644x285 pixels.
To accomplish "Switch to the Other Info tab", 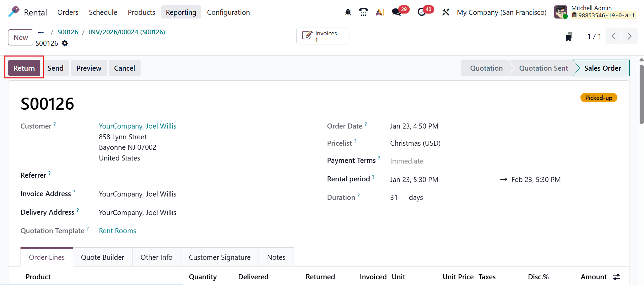I will [x=156, y=257].
